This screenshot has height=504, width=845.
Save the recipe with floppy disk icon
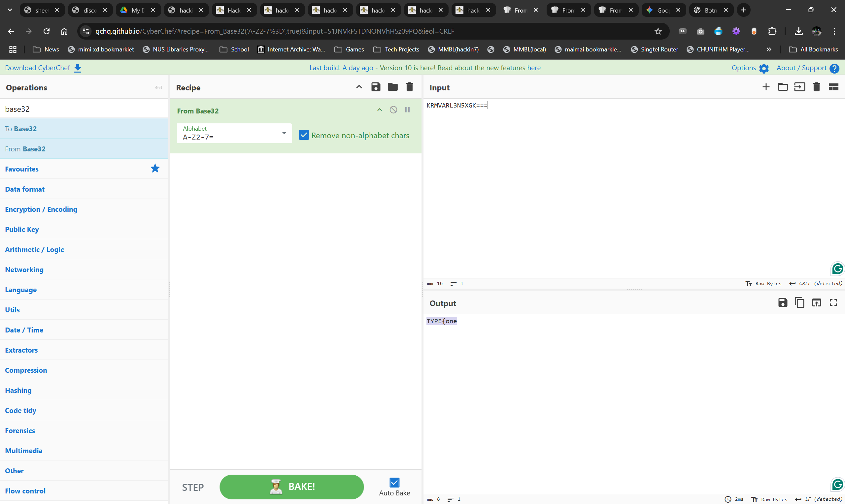tap(375, 87)
